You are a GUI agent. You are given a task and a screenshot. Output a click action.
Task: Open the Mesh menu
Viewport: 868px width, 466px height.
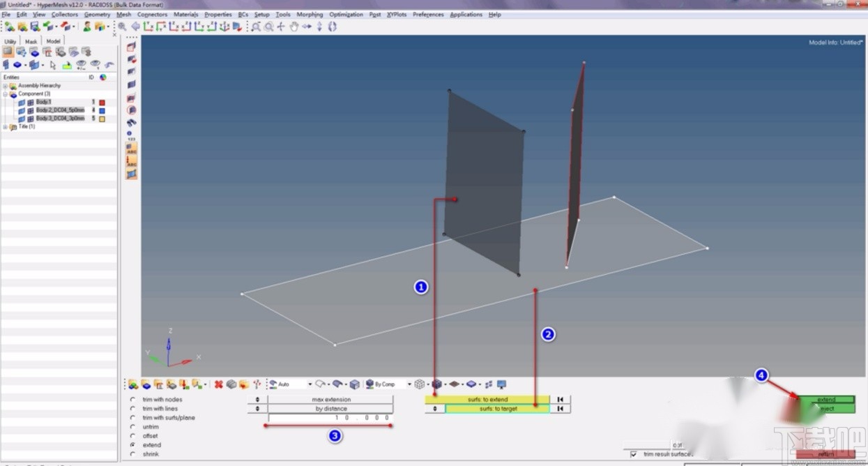tap(123, 14)
